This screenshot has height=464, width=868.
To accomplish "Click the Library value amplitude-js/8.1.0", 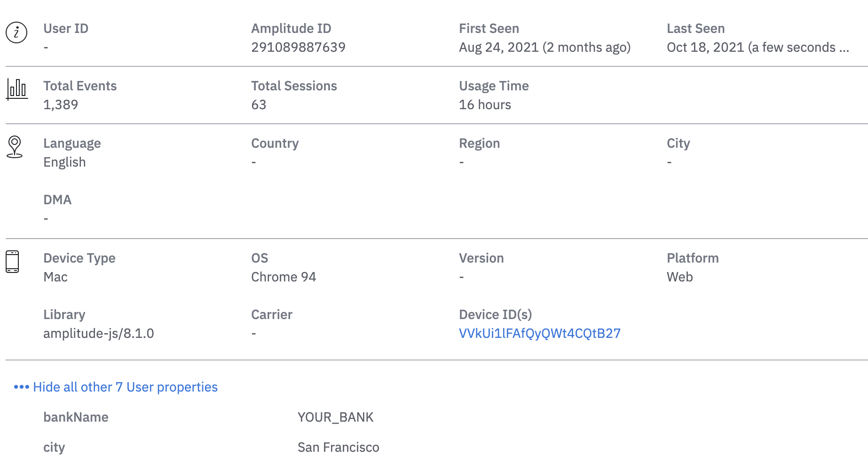I will (98, 333).
